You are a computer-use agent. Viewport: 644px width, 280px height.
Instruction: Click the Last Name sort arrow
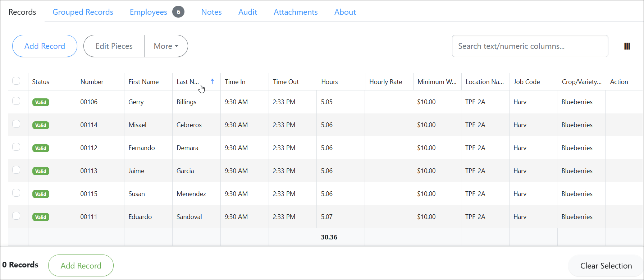click(x=213, y=81)
